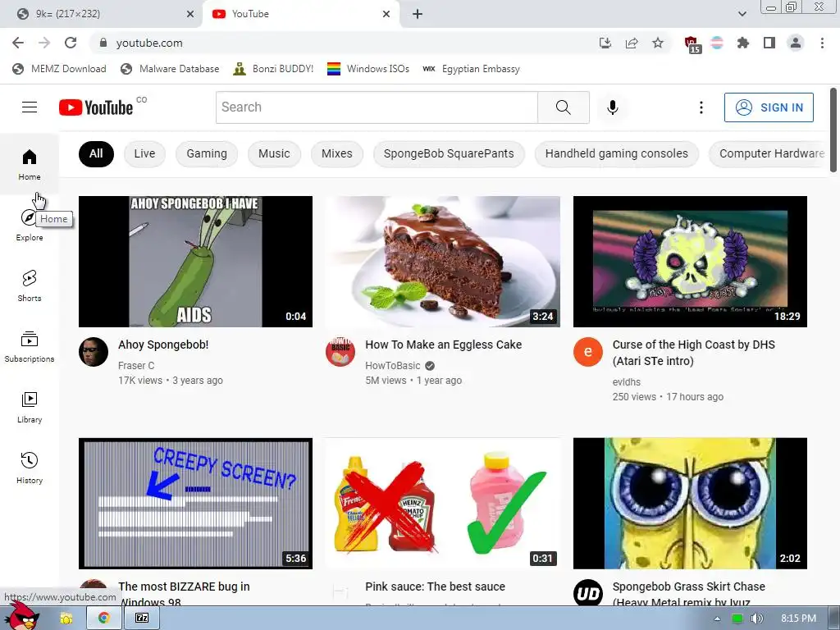Open the uBlock extension icon with badge 15
Image resolution: width=840 pixels, height=630 pixels.
click(x=692, y=44)
